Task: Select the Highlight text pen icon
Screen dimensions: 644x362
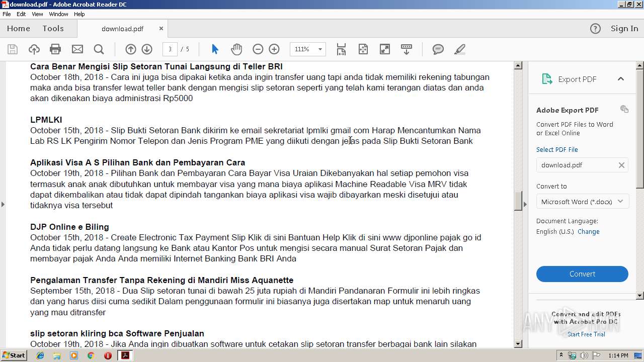Action: point(459,49)
